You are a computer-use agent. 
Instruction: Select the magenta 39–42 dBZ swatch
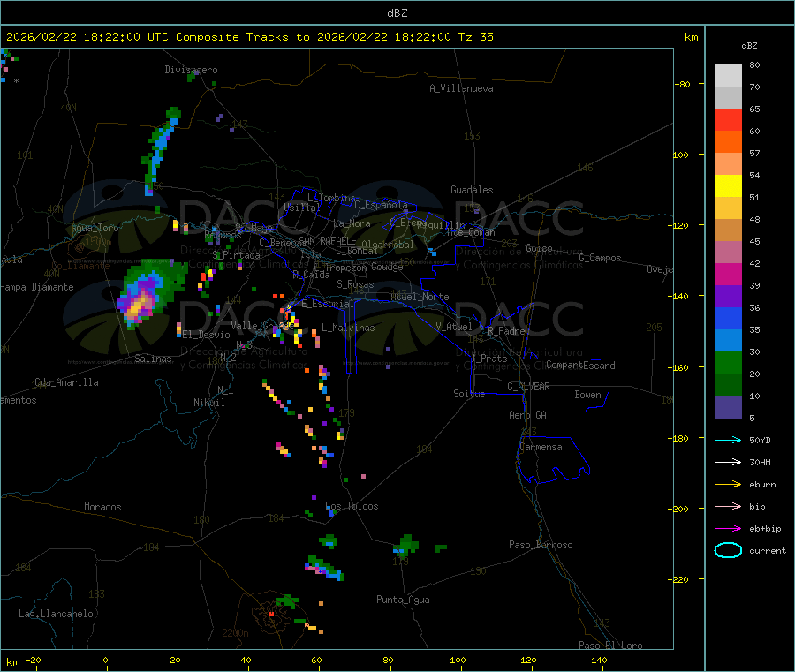(728, 274)
